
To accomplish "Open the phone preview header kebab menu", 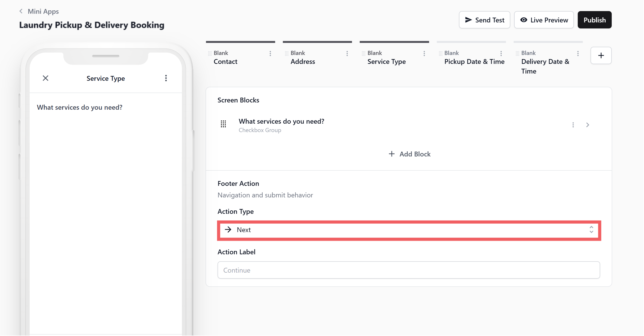I will click(x=166, y=78).
